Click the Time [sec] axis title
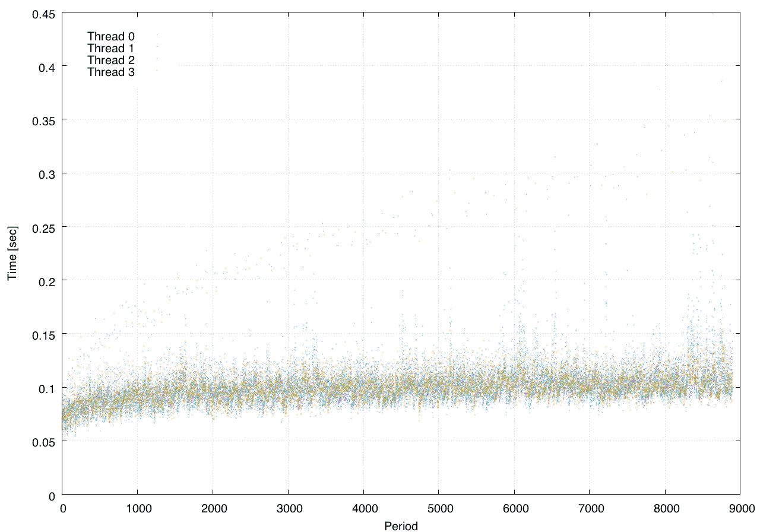 (11, 254)
